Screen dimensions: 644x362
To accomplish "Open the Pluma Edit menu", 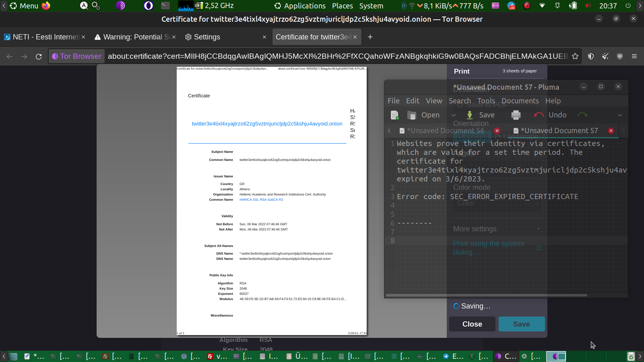I will 413,101.
